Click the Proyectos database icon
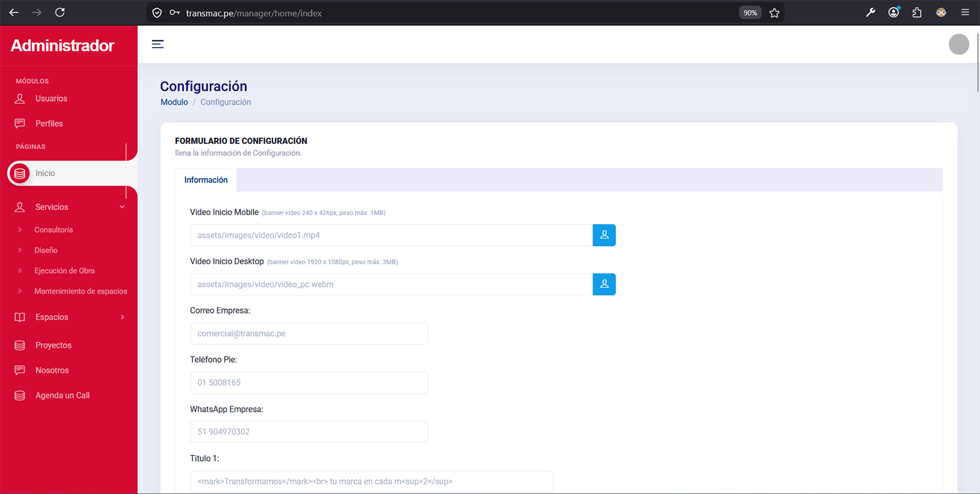The height and width of the screenshot is (494, 980). point(20,346)
